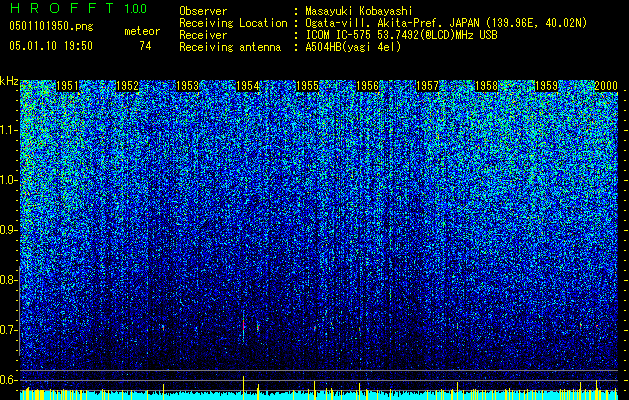Click the 1951 time marker
Image resolution: width=629 pixels, height=400 pixels.
coord(67,86)
